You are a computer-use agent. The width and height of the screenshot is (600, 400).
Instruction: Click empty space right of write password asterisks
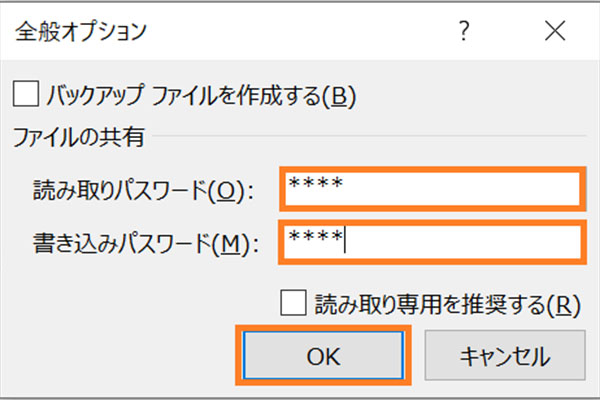click(470, 241)
